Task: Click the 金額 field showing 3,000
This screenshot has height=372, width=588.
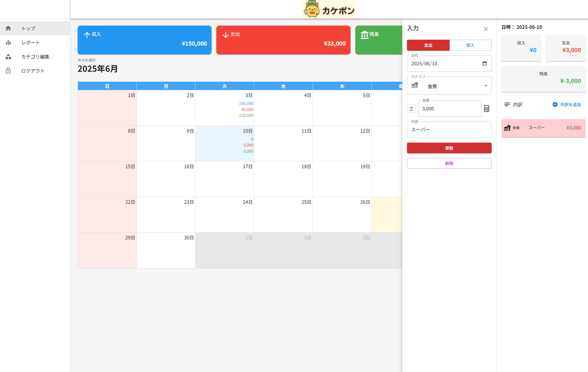Action: [x=450, y=109]
